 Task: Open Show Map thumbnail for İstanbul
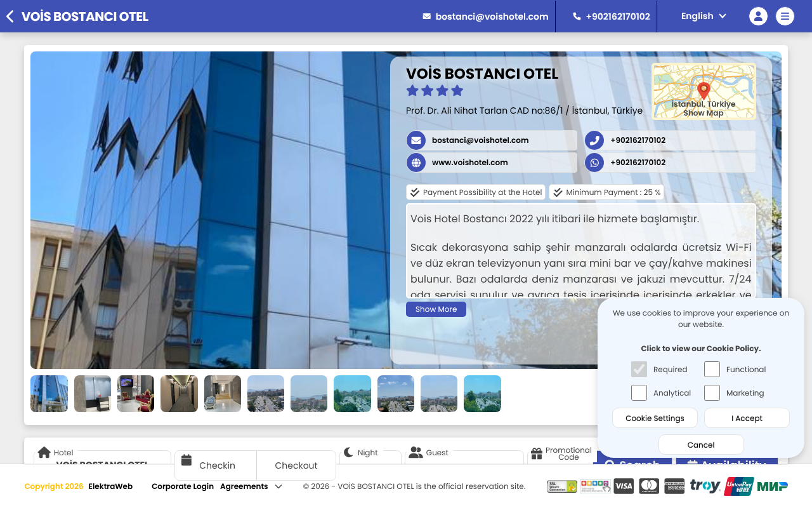(704, 91)
